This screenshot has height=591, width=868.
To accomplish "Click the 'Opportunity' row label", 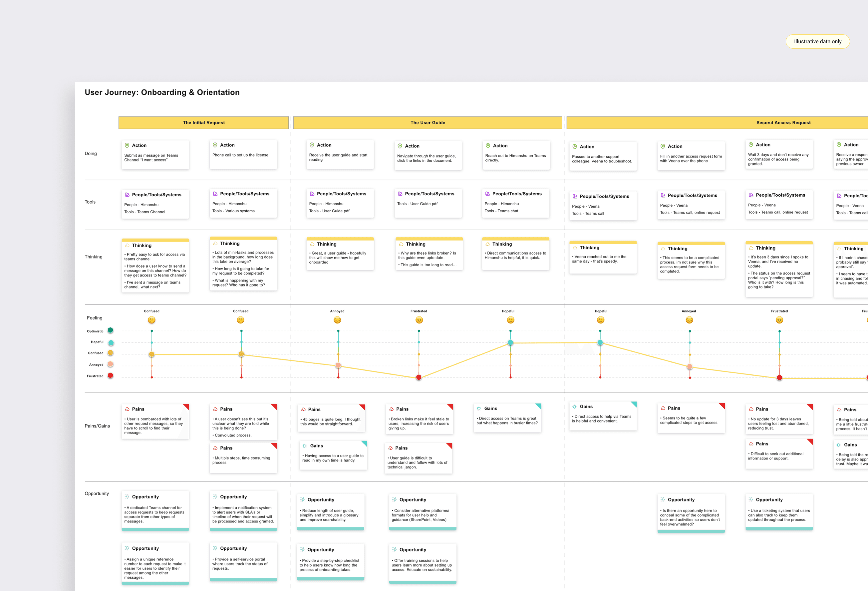I will coord(97,493).
